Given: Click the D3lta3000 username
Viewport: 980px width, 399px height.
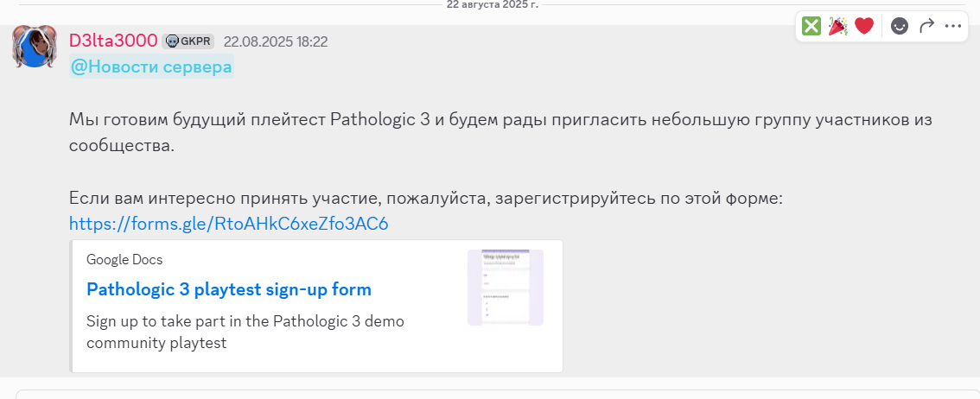Looking at the screenshot, I should point(113,41).
